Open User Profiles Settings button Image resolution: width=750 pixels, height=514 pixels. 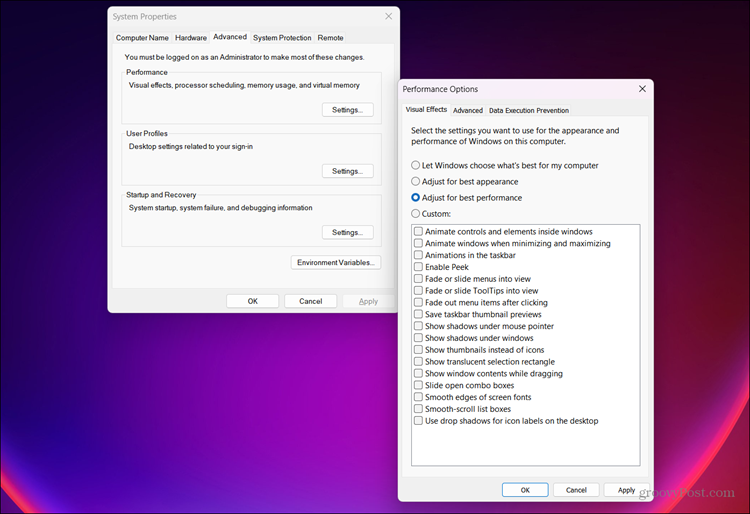click(x=348, y=171)
